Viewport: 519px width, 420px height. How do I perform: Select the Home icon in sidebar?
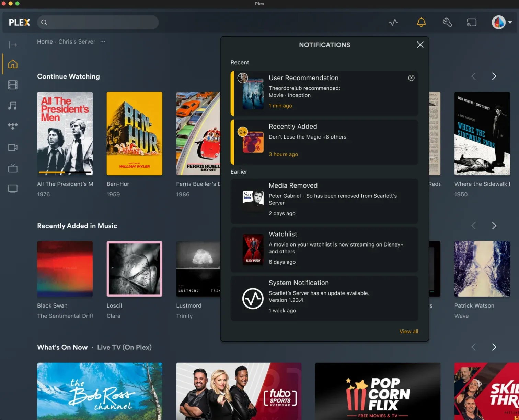pos(13,64)
